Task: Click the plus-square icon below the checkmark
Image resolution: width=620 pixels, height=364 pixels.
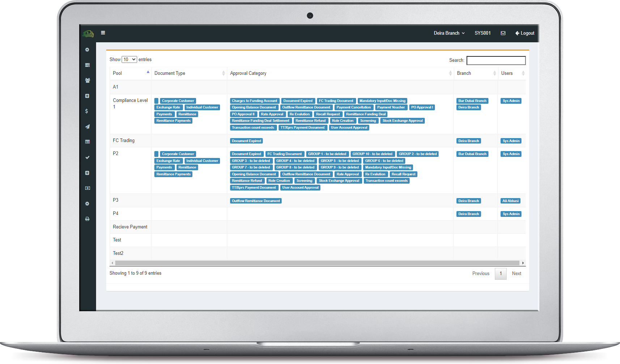Action: pos(87,173)
